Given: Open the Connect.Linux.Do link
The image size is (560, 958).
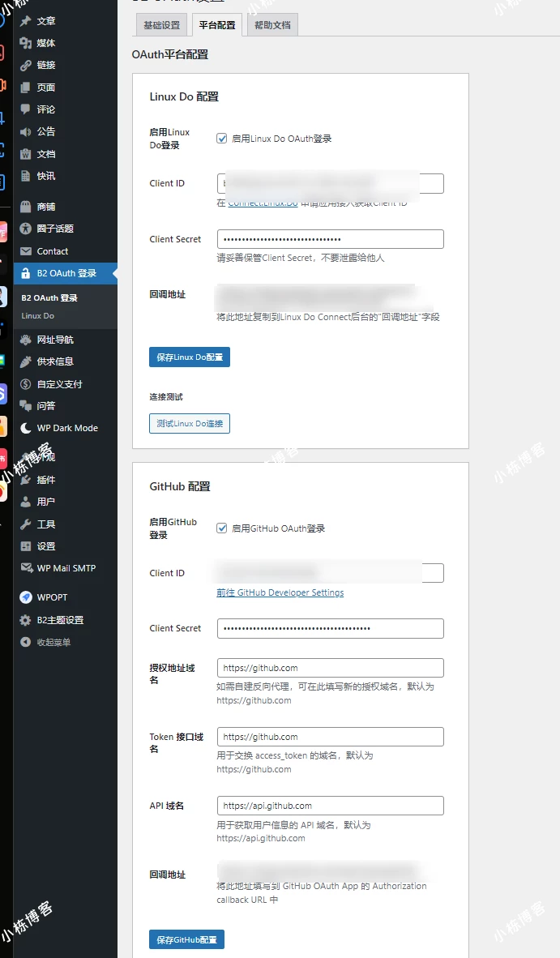Looking at the screenshot, I should click(263, 203).
